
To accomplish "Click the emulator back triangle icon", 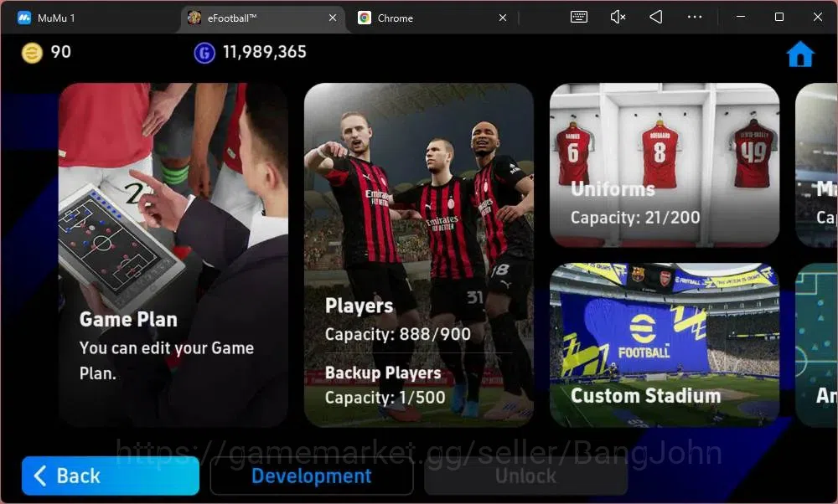I will [656, 17].
